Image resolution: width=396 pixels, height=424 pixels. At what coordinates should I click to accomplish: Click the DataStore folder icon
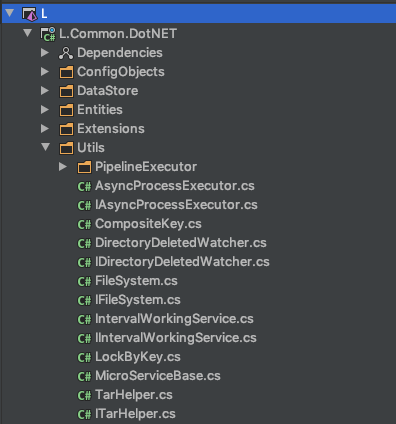pyautogui.click(x=66, y=91)
